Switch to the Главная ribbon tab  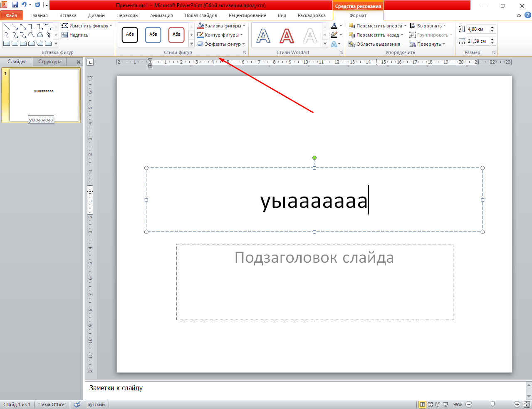pos(39,15)
